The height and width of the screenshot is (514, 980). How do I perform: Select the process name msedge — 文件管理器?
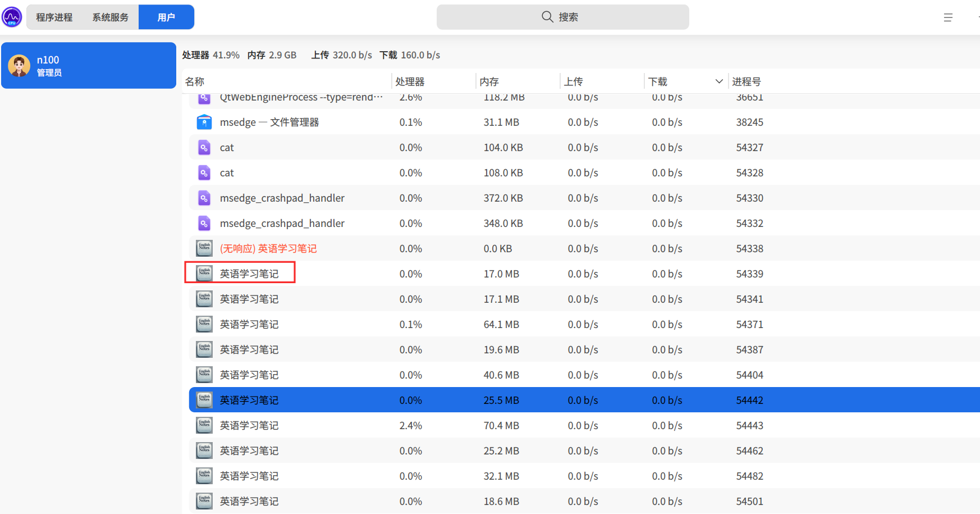pos(269,122)
